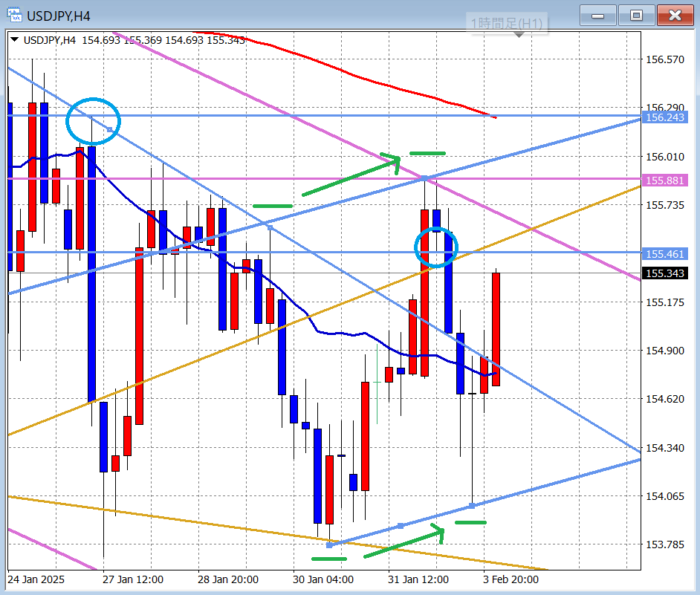The height and width of the screenshot is (595, 700).
Task: Close the USDJPY,H4 chart window
Action: coord(675,15)
